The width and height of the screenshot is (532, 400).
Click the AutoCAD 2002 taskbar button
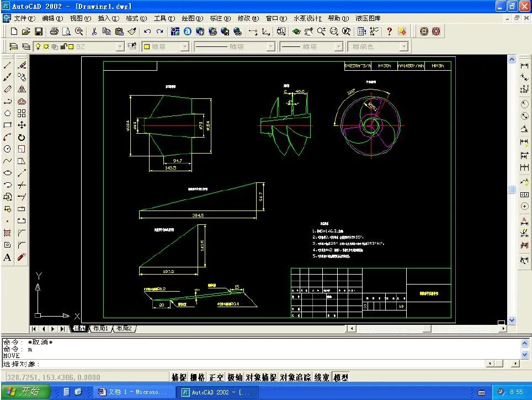tap(218, 392)
